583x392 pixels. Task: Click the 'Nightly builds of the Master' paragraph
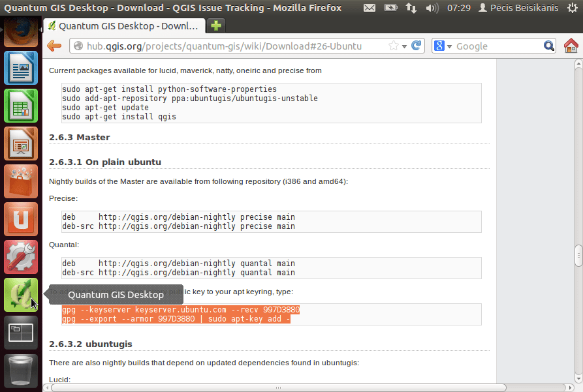pyautogui.click(x=198, y=182)
